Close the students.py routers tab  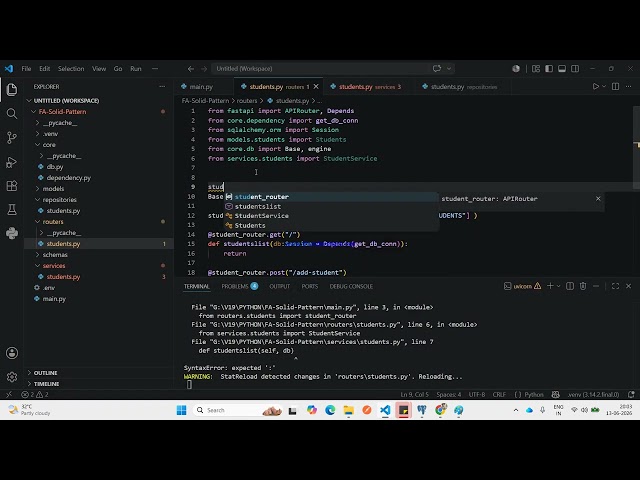click(x=316, y=87)
